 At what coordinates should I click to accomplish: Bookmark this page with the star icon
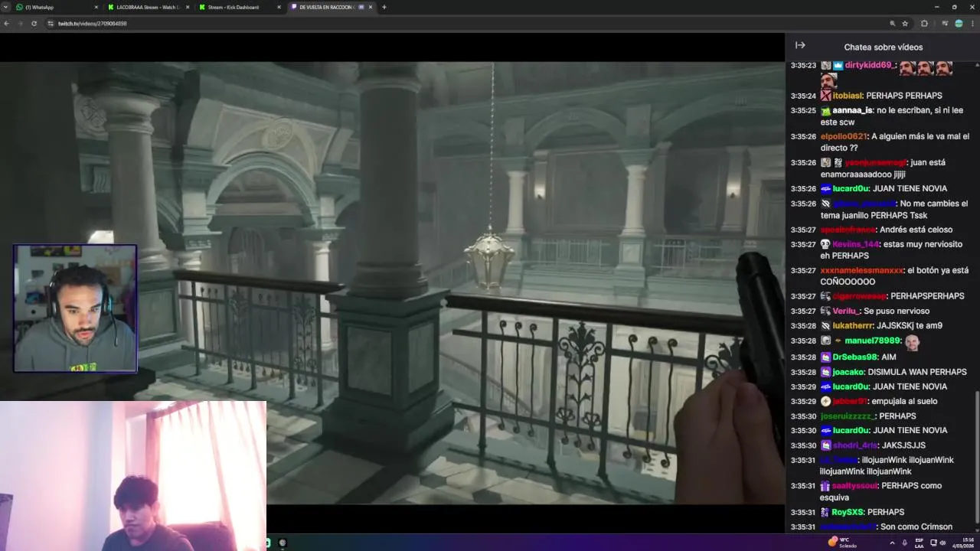(x=905, y=23)
